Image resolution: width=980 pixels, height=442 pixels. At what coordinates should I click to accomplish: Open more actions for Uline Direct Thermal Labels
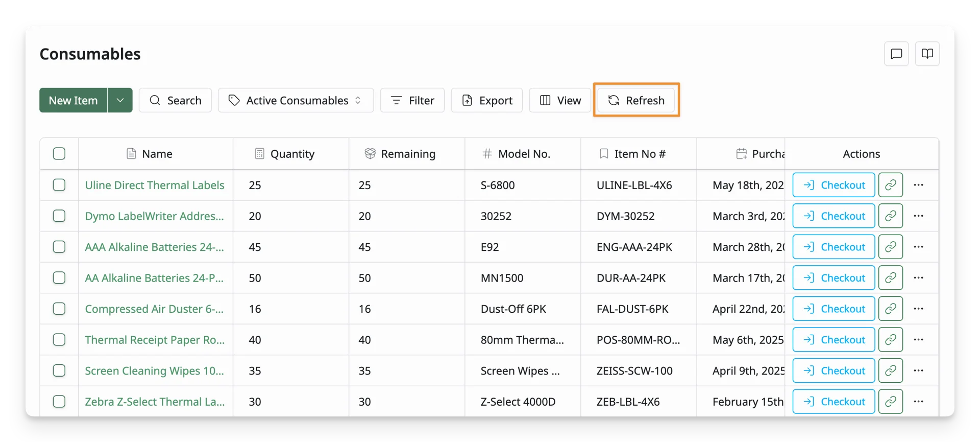point(919,185)
